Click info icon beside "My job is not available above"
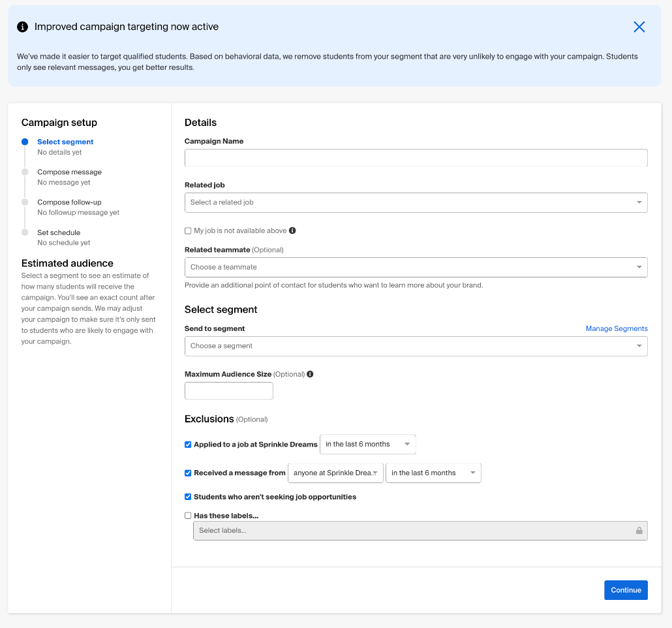This screenshot has width=672, height=628. point(292,230)
